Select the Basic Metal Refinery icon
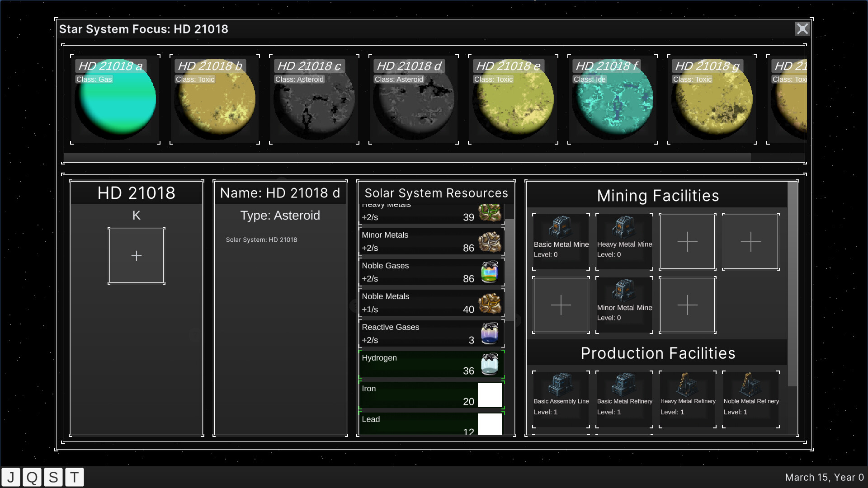The width and height of the screenshot is (868, 488). point(624,384)
